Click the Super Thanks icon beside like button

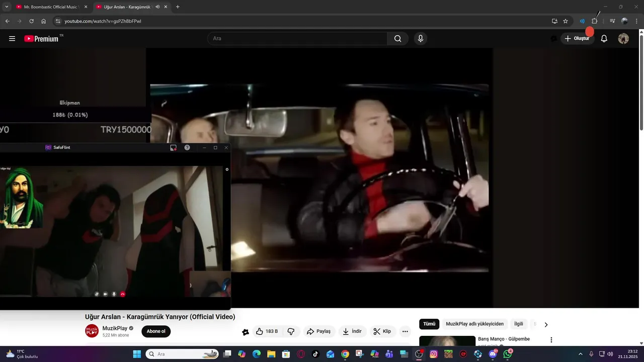click(x=245, y=332)
